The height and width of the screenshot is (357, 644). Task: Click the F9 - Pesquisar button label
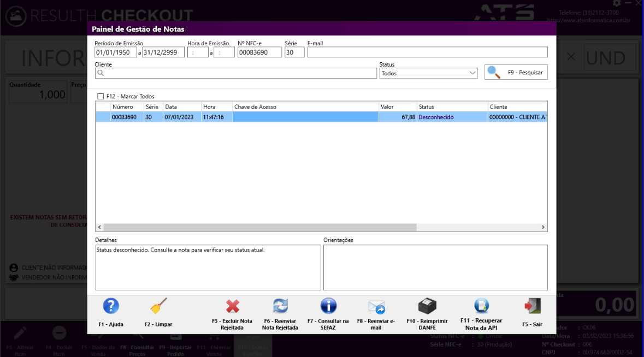525,72
